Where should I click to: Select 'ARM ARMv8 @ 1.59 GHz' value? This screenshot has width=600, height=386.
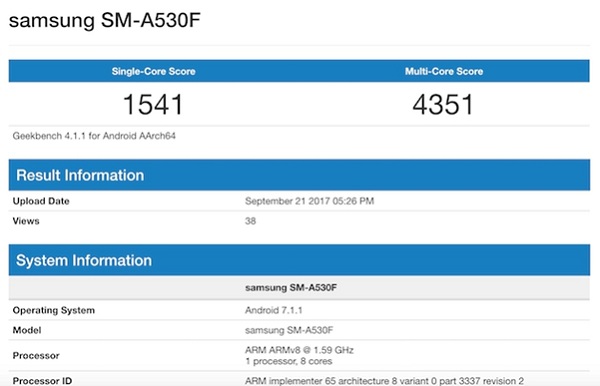tap(299, 350)
